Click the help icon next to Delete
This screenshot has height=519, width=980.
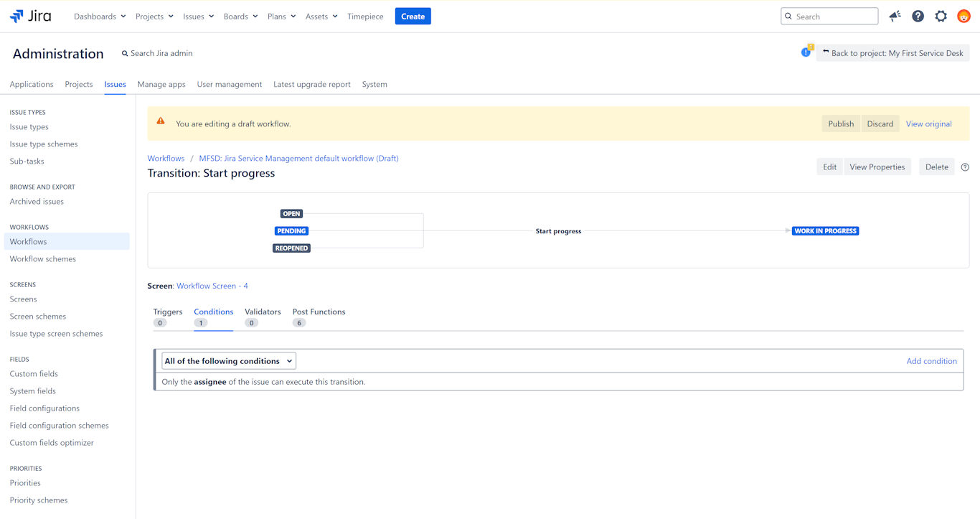pyautogui.click(x=965, y=167)
